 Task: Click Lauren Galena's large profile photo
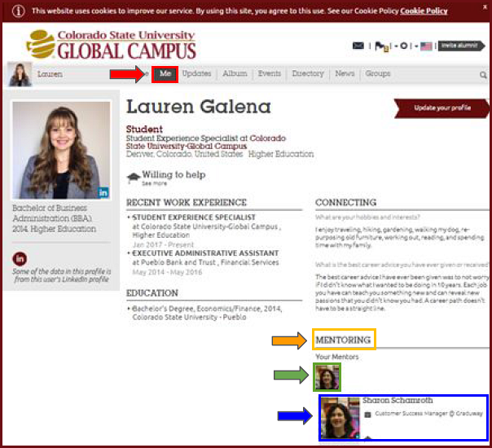62,150
